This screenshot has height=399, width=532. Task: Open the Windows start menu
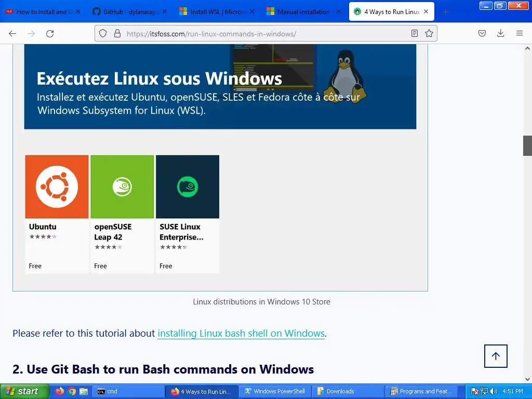(x=24, y=391)
